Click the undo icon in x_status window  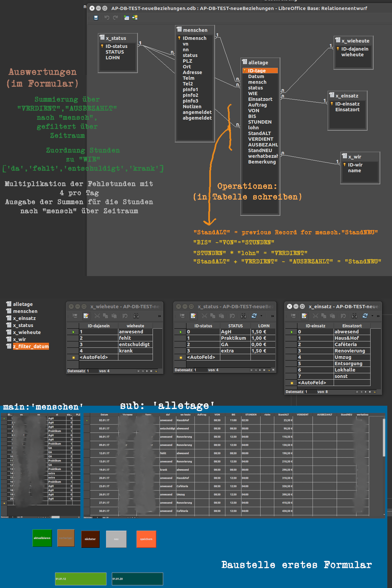click(232, 316)
